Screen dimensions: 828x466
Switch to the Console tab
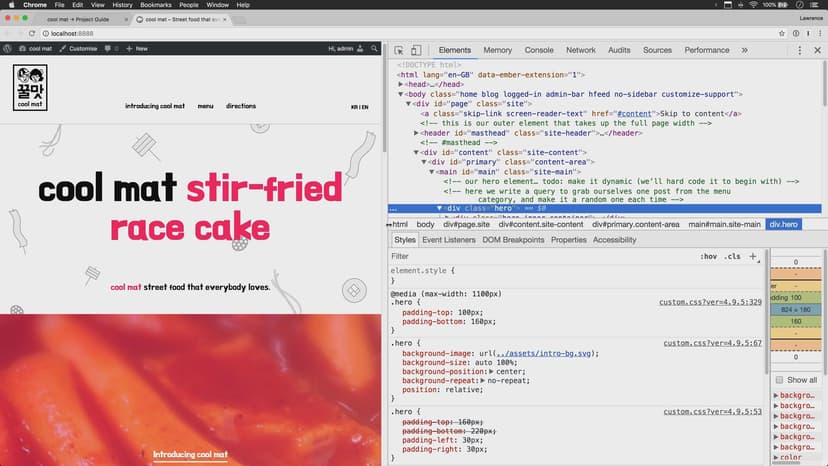coord(538,50)
